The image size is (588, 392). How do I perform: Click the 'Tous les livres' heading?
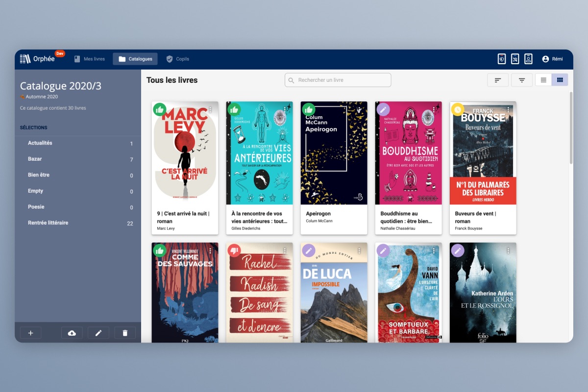[x=172, y=80]
